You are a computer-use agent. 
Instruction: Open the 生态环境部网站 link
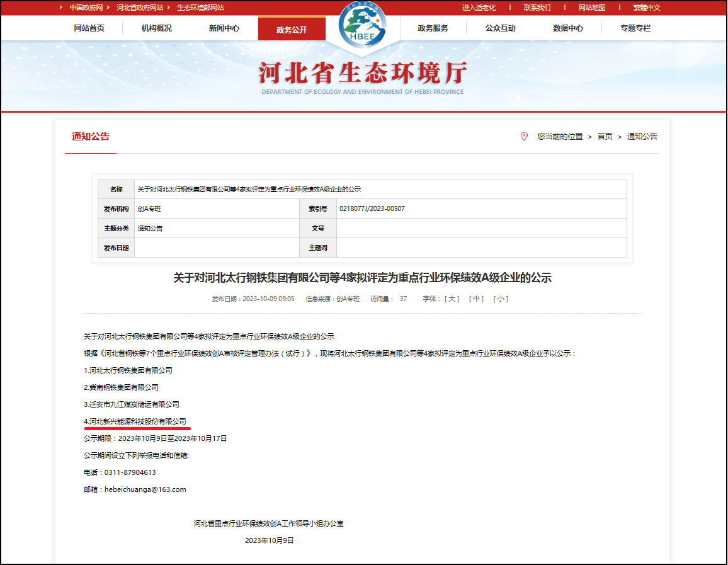200,8
